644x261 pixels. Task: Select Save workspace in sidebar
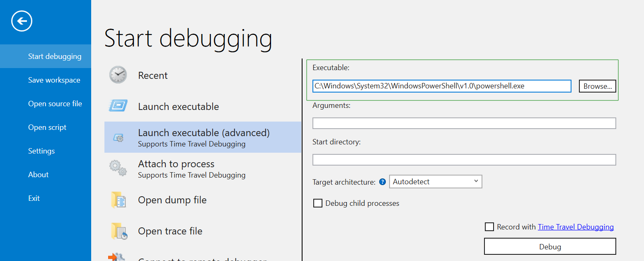[54, 80]
